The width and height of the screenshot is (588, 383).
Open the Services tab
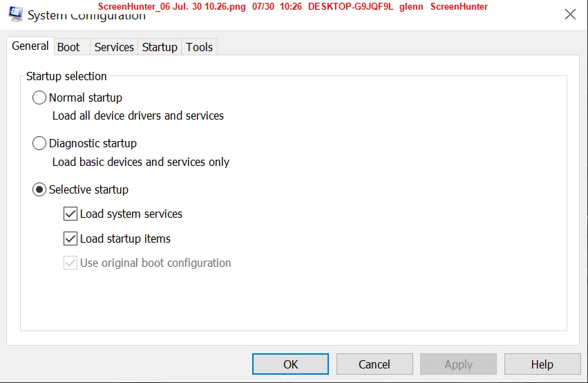[114, 47]
